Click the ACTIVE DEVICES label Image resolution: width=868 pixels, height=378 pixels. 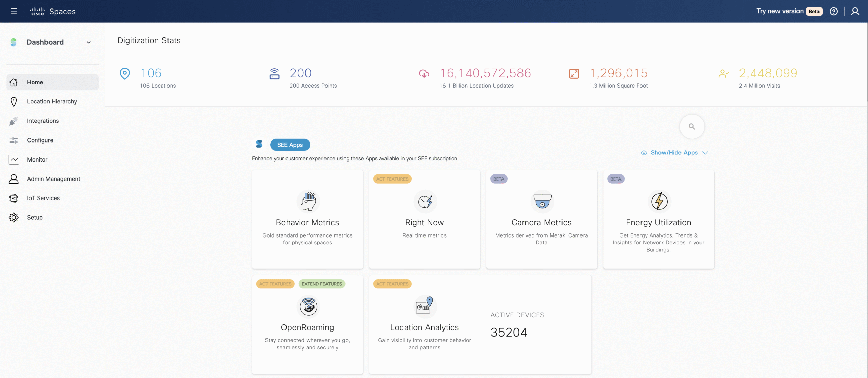point(517,315)
